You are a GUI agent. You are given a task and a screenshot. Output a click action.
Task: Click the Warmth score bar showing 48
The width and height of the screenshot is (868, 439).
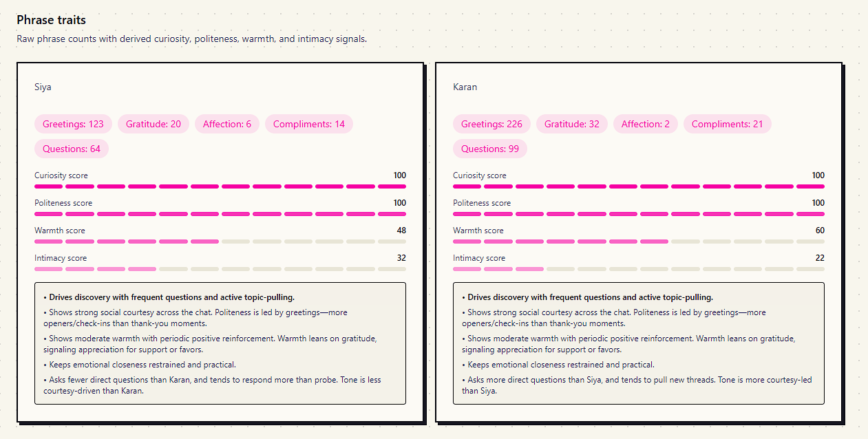(x=220, y=241)
